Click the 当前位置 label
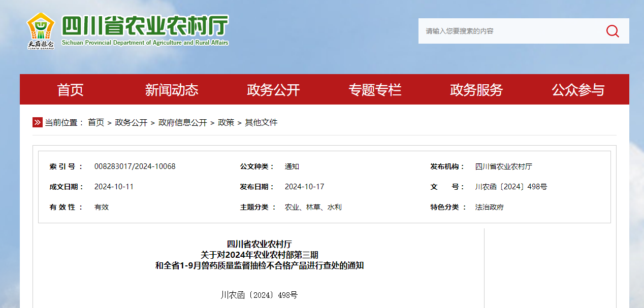Image resolution: width=644 pixels, height=308 pixels. (64, 122)
